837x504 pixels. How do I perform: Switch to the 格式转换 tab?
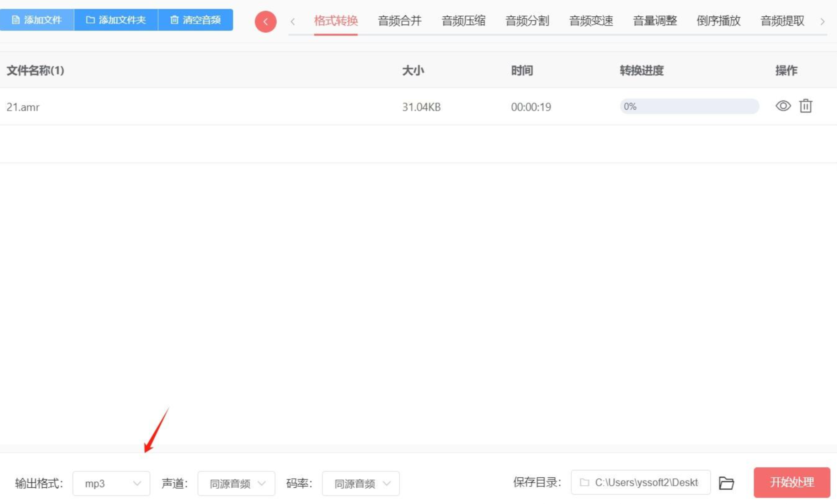point(336,21)
